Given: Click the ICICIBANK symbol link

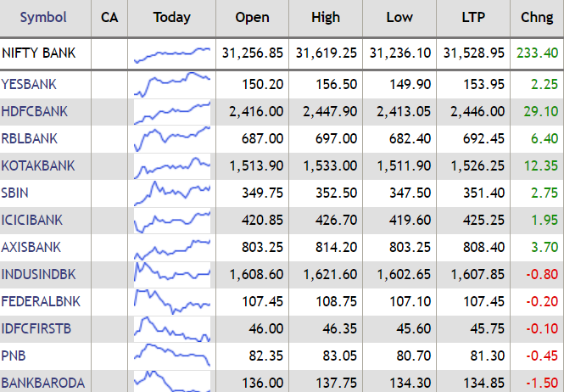Looking at the screenshot, I should [32, 220].
